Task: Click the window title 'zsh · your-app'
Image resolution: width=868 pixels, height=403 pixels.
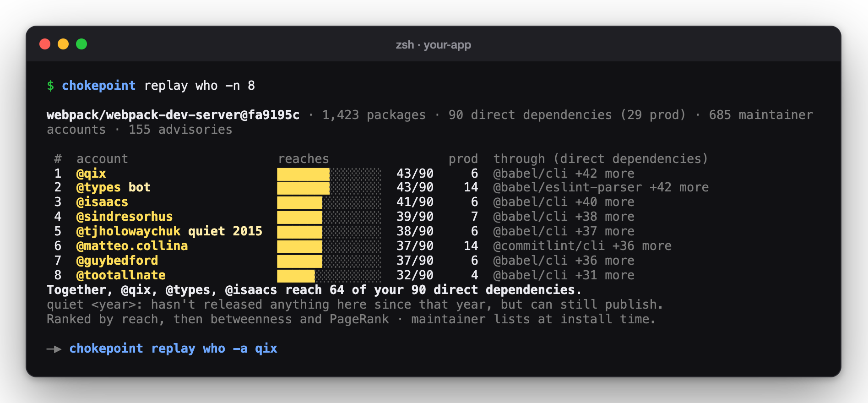Action: tap(433, 45)
